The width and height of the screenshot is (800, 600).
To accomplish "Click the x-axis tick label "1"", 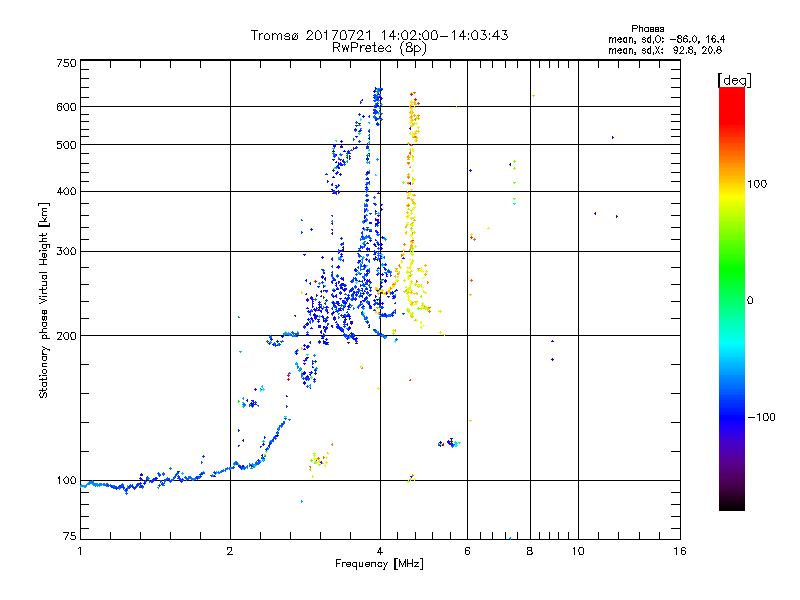I will 80,551.
